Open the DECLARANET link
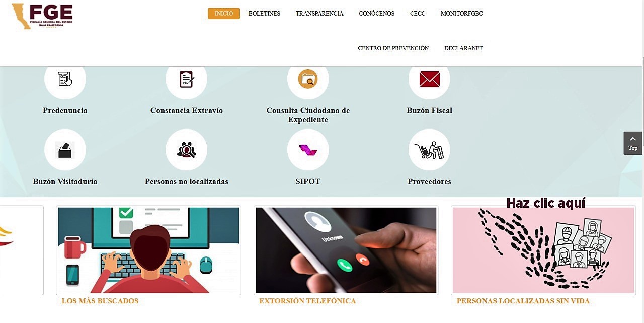Screen dimensions: 644x323 [x=463, y=48]
